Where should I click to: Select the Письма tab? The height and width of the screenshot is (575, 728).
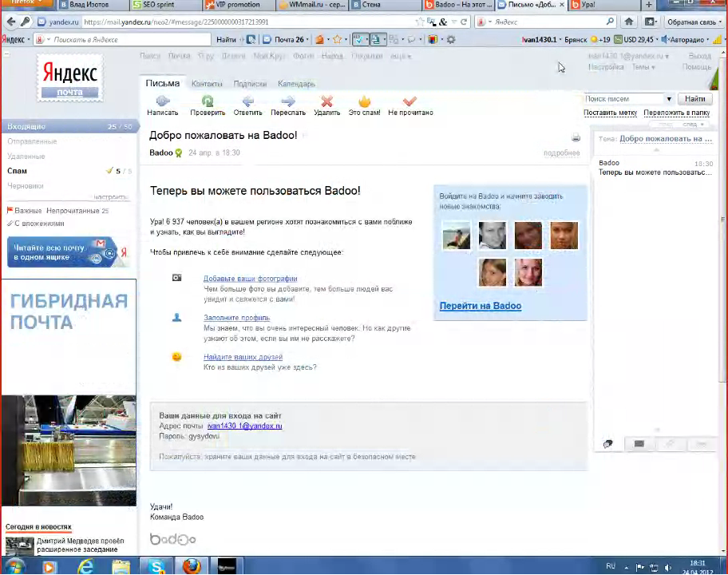click(163, 83)
